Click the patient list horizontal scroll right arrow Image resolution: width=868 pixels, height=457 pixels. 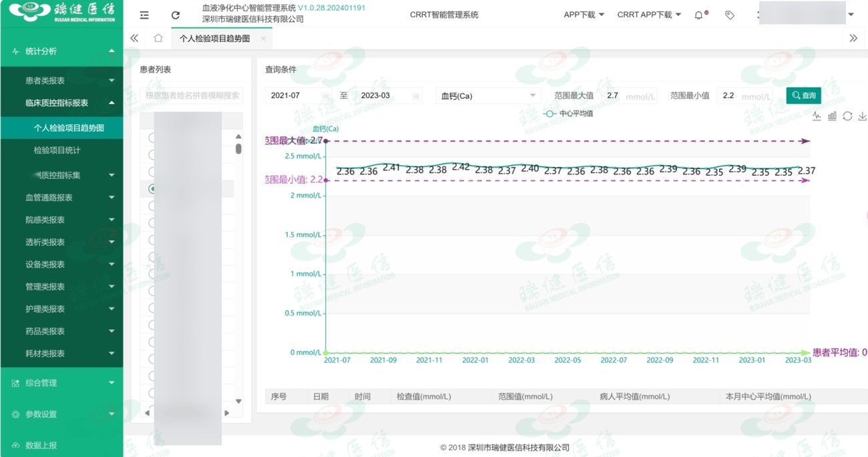pos(227,414)
